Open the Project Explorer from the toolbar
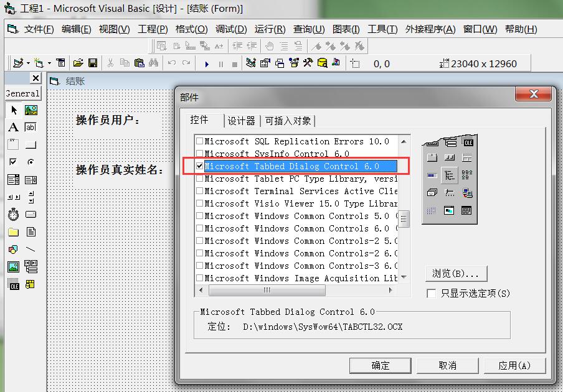 pos(251,63)
